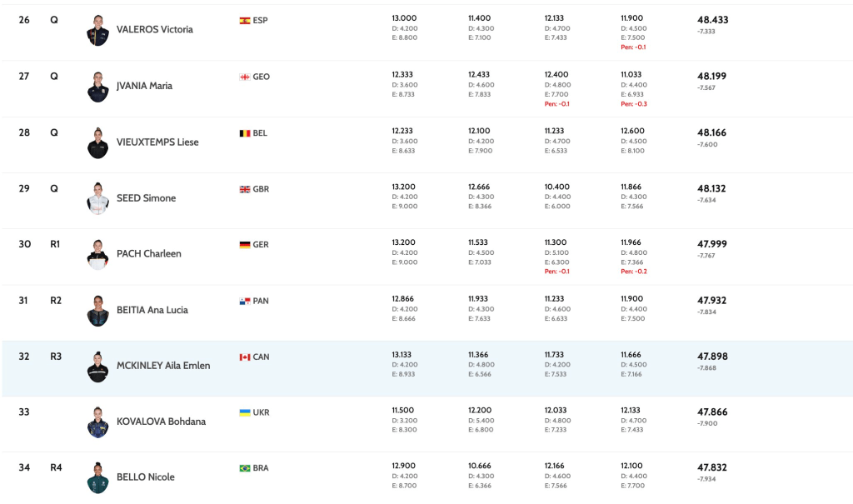The image size is (853, 504).
Task: Click Belgium flag icon next to BEL
Action: (245, 132)
